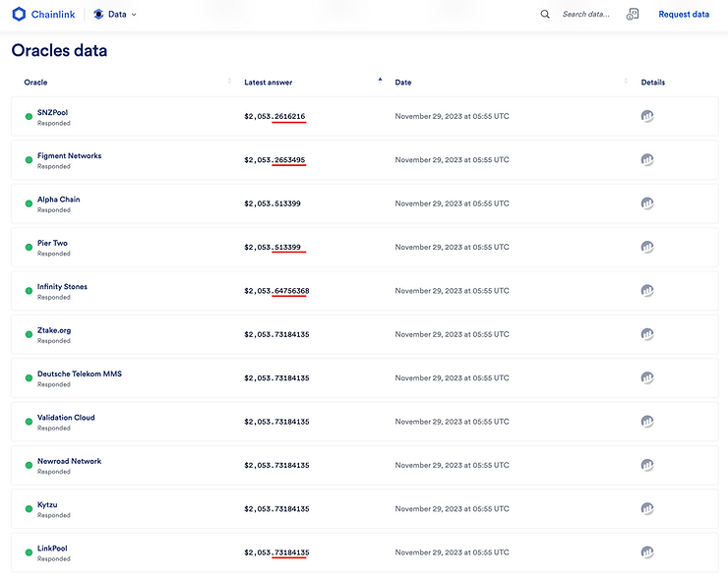Viewport: 728px width, 576px height.
Task: Open details chart icon for Alpha Chain
Action: pyautogui.click(x=647, y=203)
